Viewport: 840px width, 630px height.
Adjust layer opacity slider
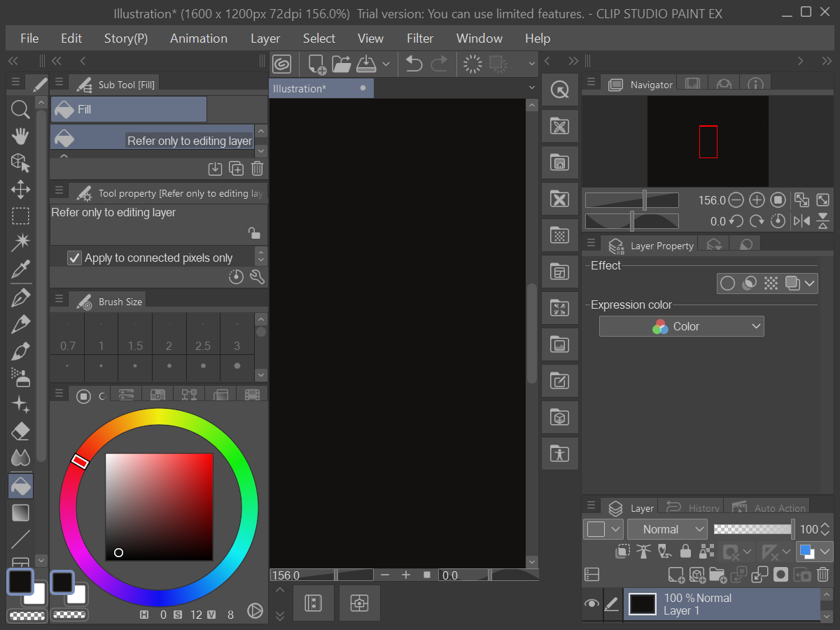click(x=754, y=529)
